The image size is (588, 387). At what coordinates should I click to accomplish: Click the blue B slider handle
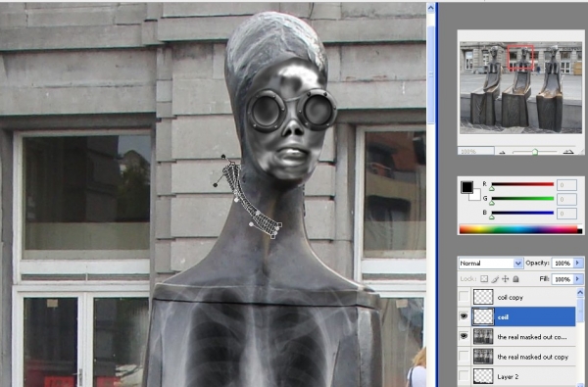click(492, 218)
